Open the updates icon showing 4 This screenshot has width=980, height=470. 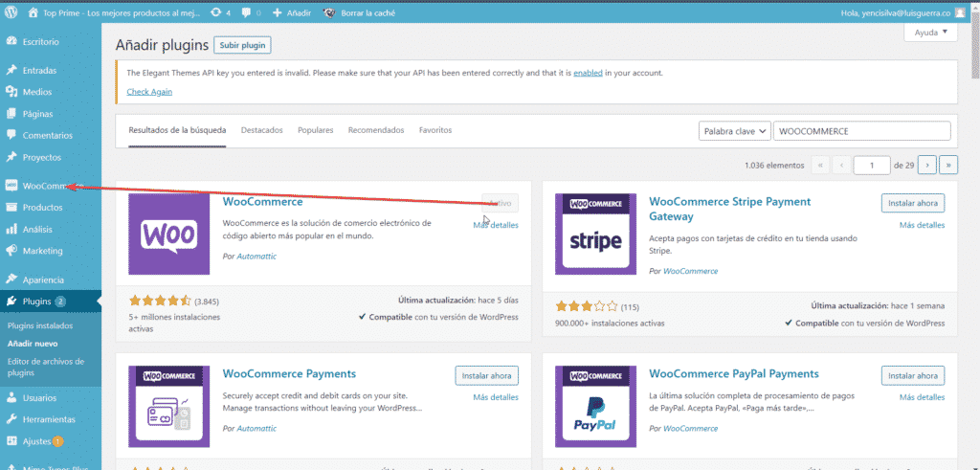pos(221,12)
